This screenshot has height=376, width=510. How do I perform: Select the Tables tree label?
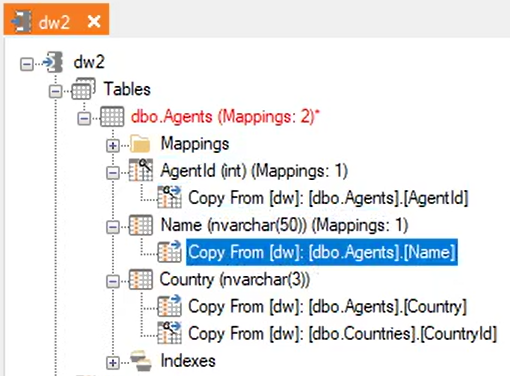(127, 89)
